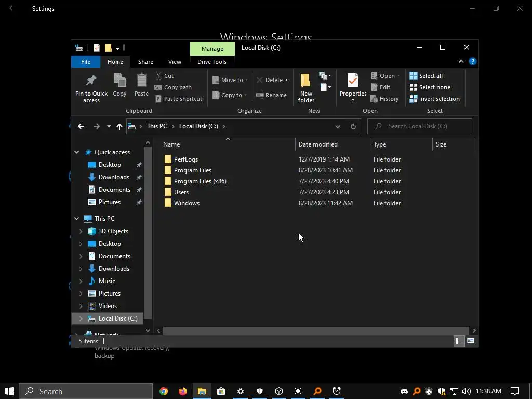Open the recent locations dropdown
Viewport: 532px width, 399px height.
coord(109,126)
